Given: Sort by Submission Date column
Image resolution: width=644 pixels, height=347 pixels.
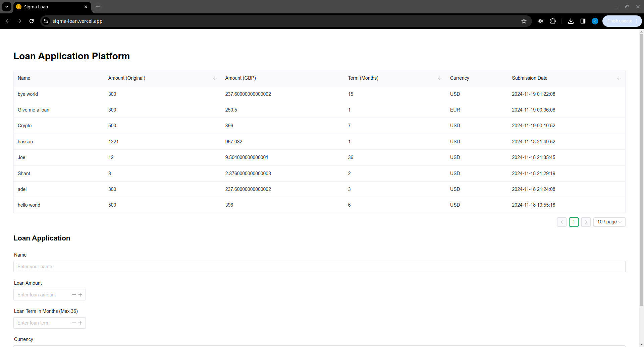Looking at the screenshot, I should pyautogui.click(x=619, y=78).
